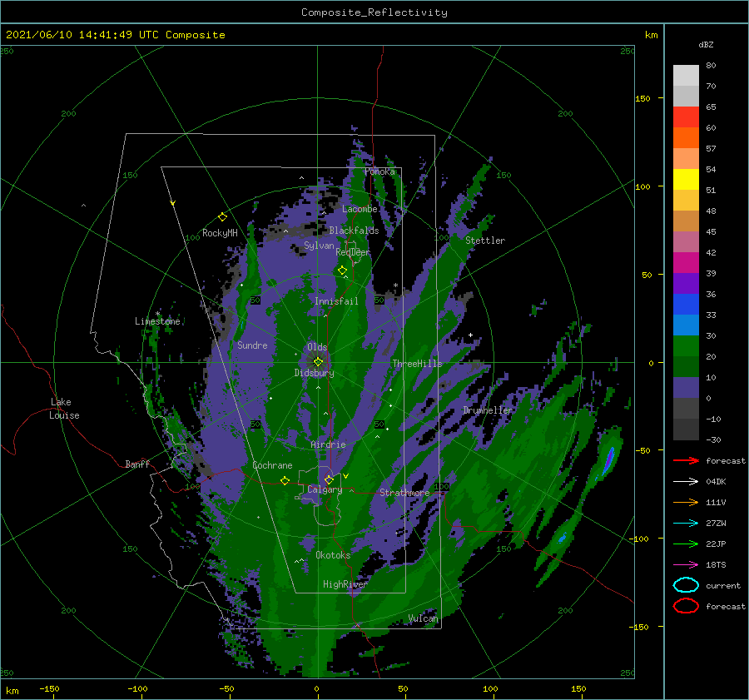Click the Blackfalds city label

click(354, 231)
